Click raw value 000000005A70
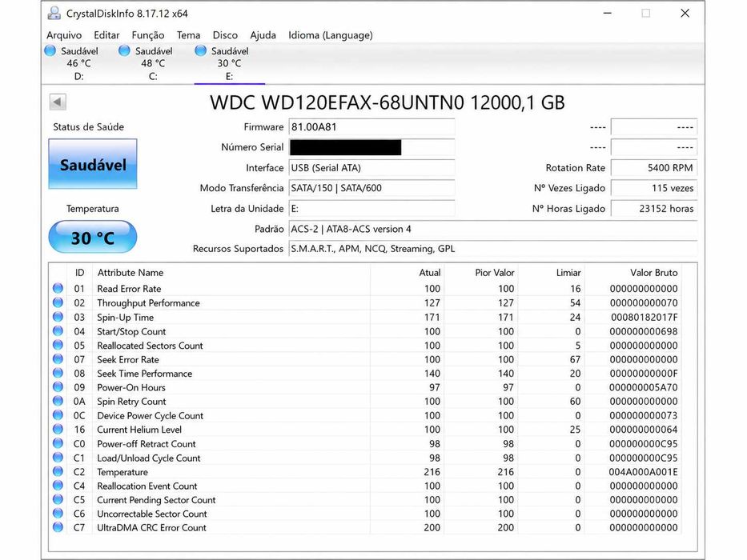Viewport: 747px width, 560px height. click(x=644, y=387)
